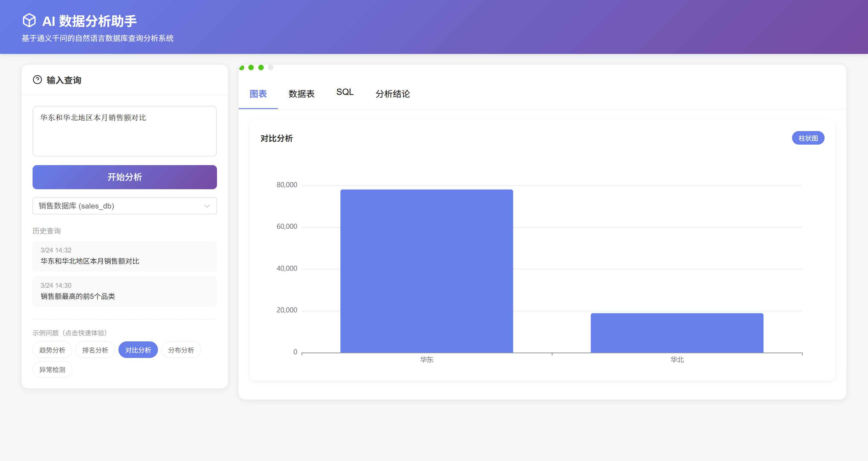Open history query from 3/24 14:32
868x461 pixels.
pos(124,256)
